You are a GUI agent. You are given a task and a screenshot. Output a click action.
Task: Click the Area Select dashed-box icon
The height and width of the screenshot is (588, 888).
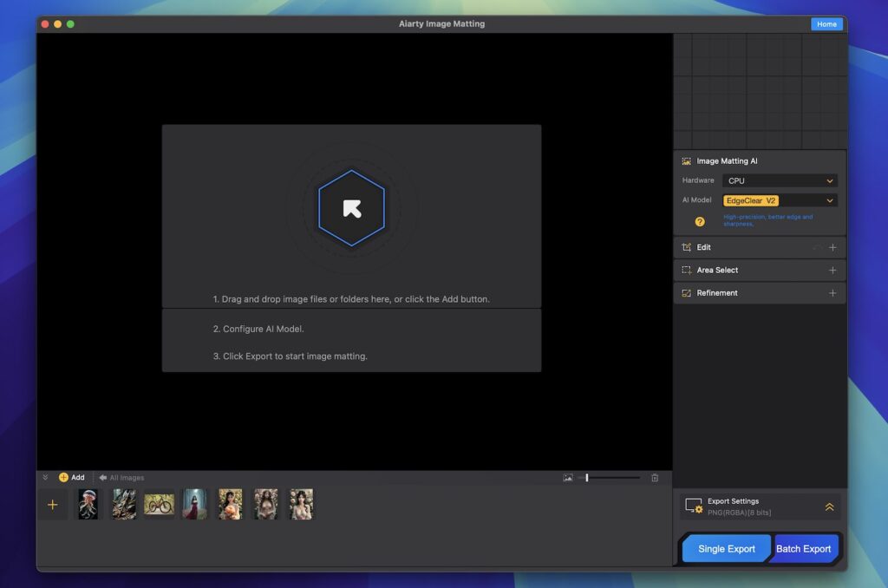[x=686, y=271]
